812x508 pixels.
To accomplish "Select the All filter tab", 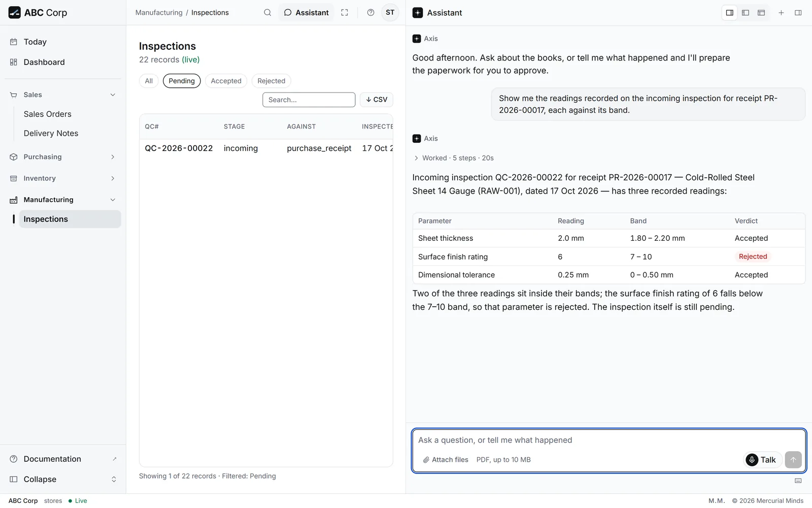I will (x=149, y=81).
